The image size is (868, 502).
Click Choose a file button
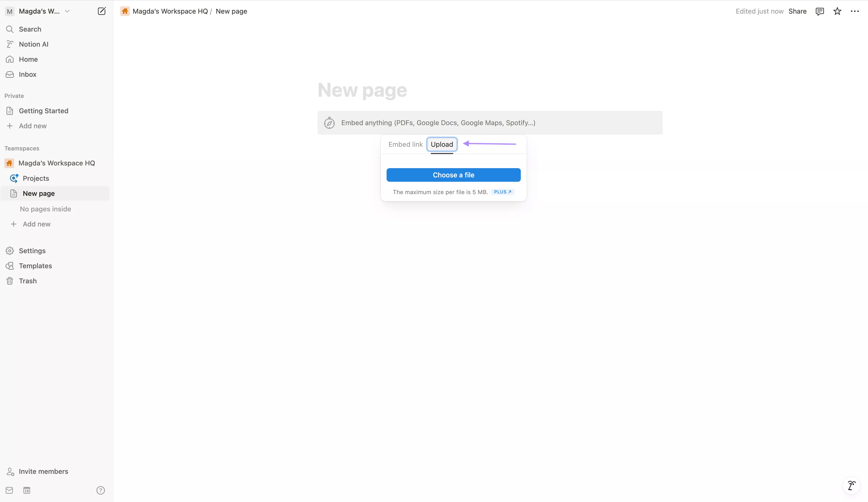pos(453,174)
